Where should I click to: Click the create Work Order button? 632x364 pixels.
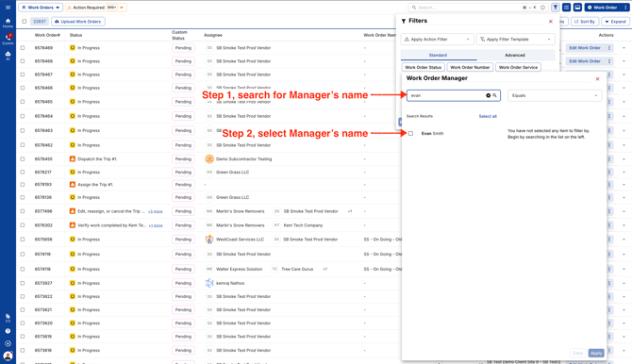pos(602,8)
